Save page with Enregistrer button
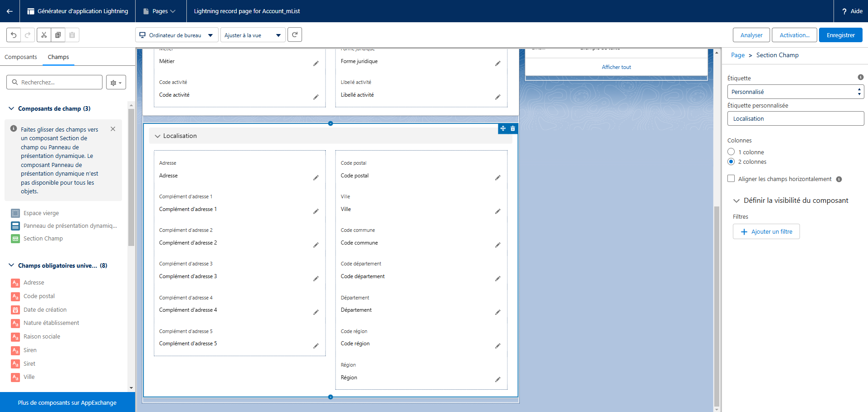 pyautogui.click(x=841, y=35)
